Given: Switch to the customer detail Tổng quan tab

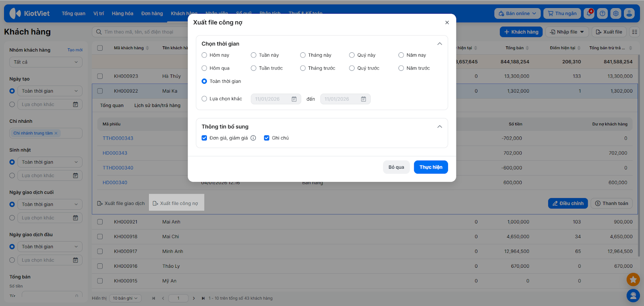Looking at the screenshot, I should [112, 105].
